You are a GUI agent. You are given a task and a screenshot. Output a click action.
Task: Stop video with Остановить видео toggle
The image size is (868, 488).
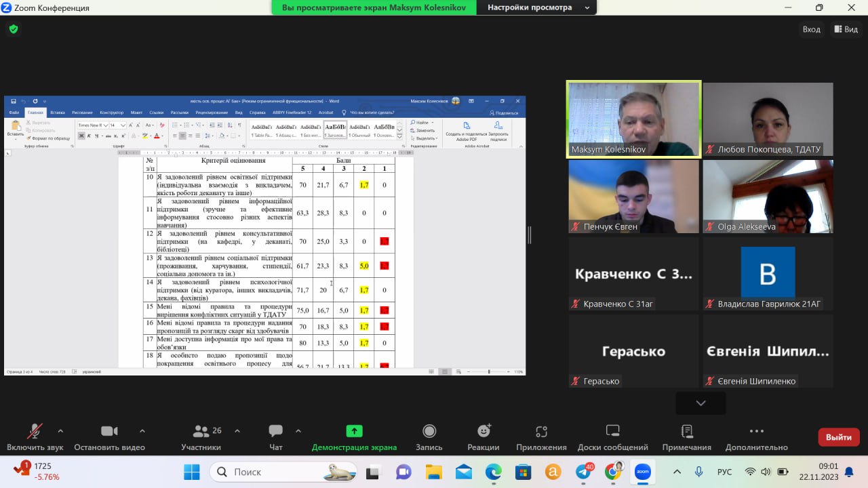coord(109,432)
